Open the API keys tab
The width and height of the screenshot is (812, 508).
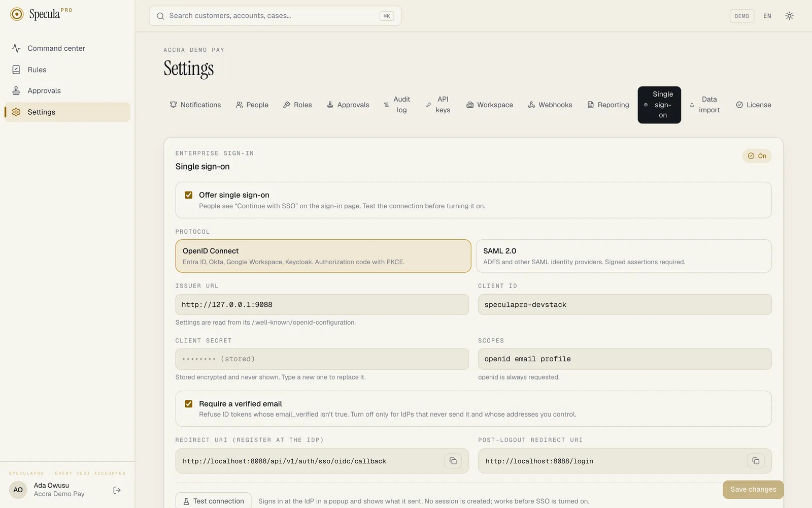438,105
